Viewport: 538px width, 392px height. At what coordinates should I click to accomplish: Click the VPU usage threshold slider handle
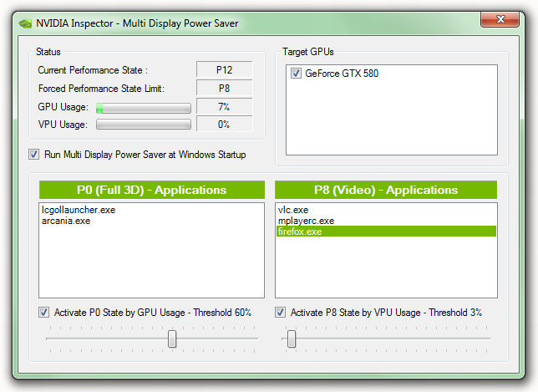292,339
